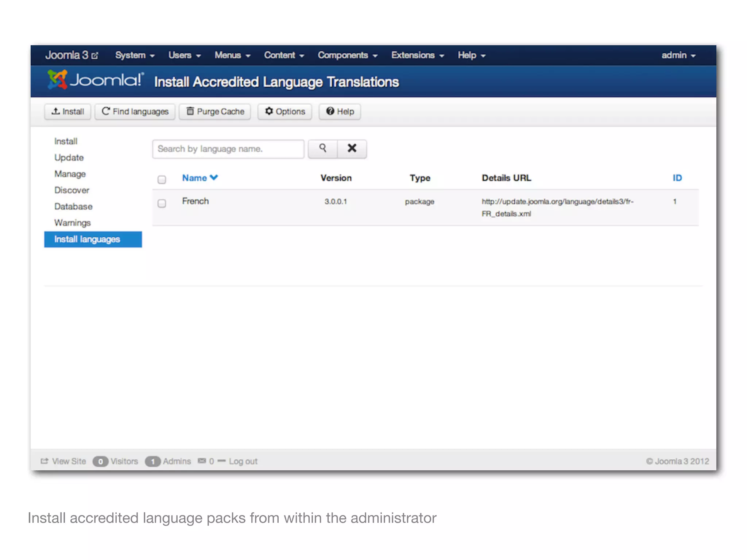The width and height of the screenshot is (747, 560).
Task: Select Manage in the sidebar
Action: point(70,174)
